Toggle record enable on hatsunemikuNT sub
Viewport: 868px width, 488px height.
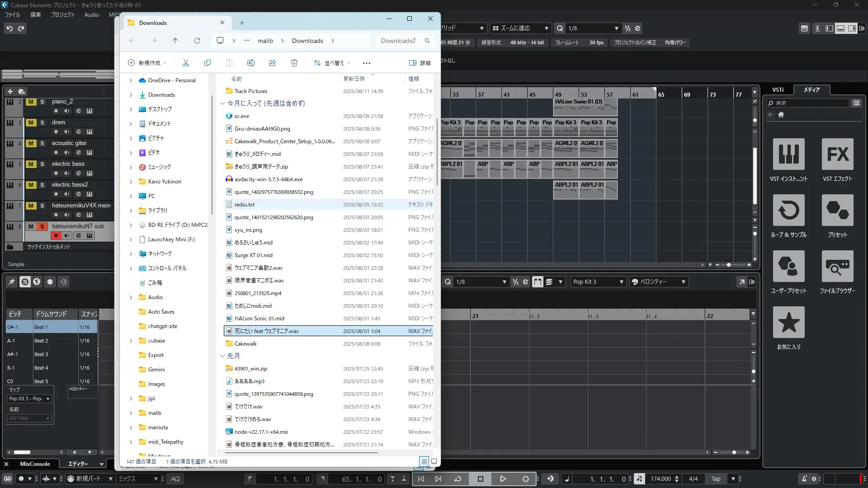[56, 235]
